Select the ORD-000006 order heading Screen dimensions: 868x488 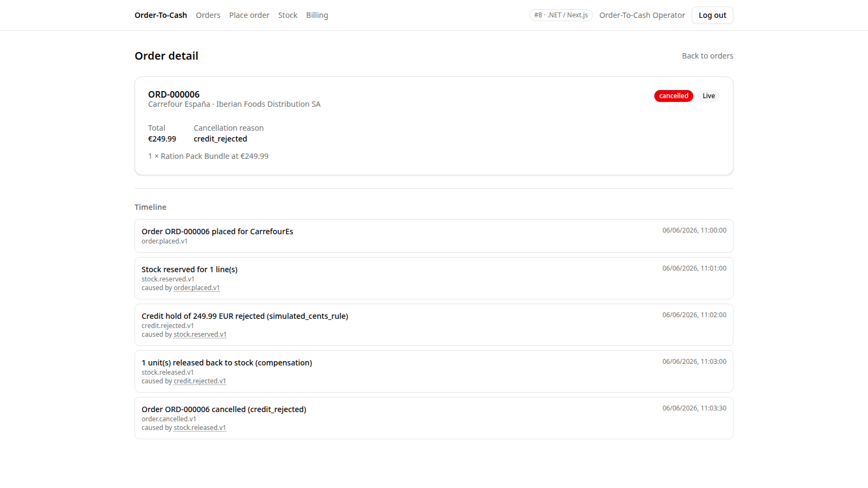(x=174, y=94)
